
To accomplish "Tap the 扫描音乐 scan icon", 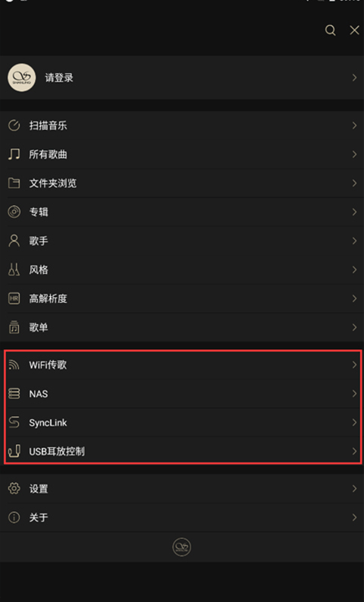I will 14,125.
